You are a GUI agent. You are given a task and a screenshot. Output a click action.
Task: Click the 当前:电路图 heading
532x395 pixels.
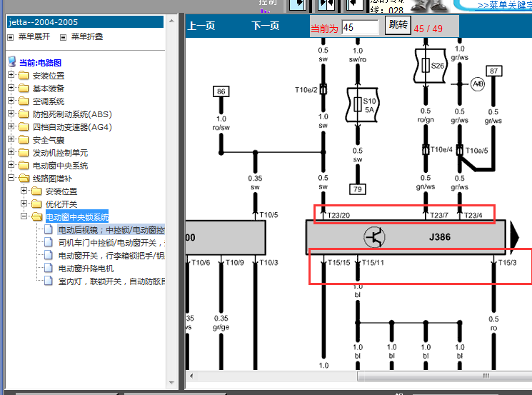point(40,63)
